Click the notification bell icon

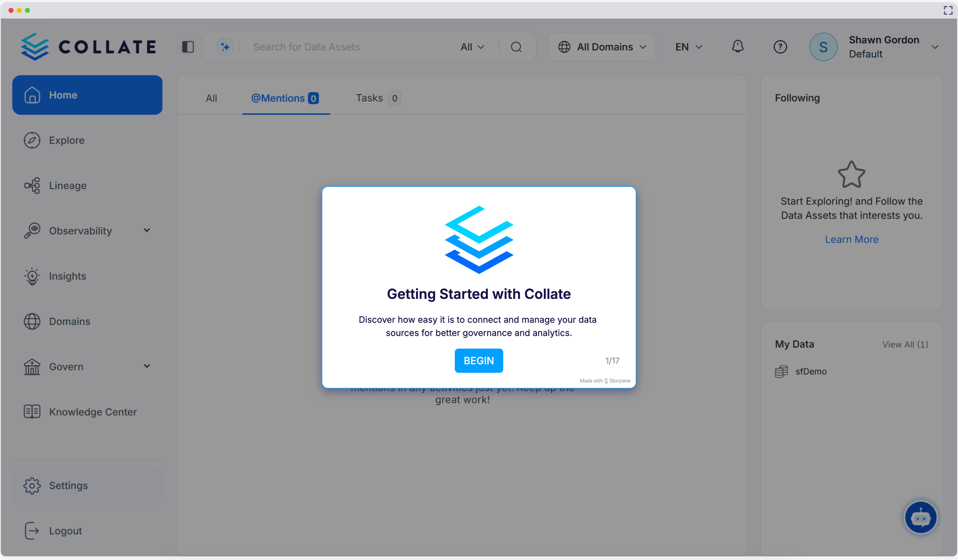[x=737, y=46]
